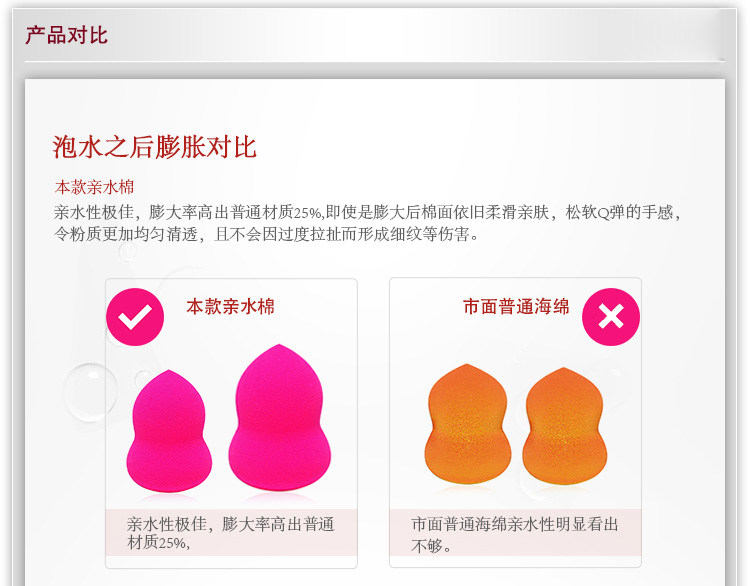This screenshot has height=586, width=750.
Task: Click the pink checkmark circle icon
Action: (x=135, y=317)
